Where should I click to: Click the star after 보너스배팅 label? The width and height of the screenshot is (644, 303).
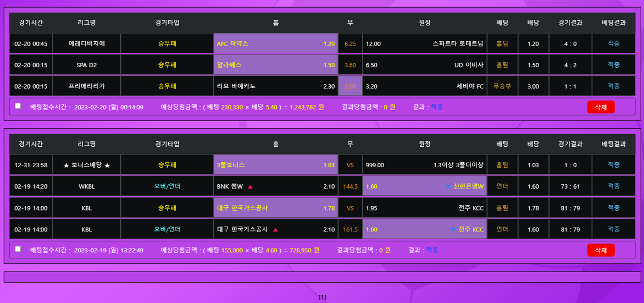(107, 165)
